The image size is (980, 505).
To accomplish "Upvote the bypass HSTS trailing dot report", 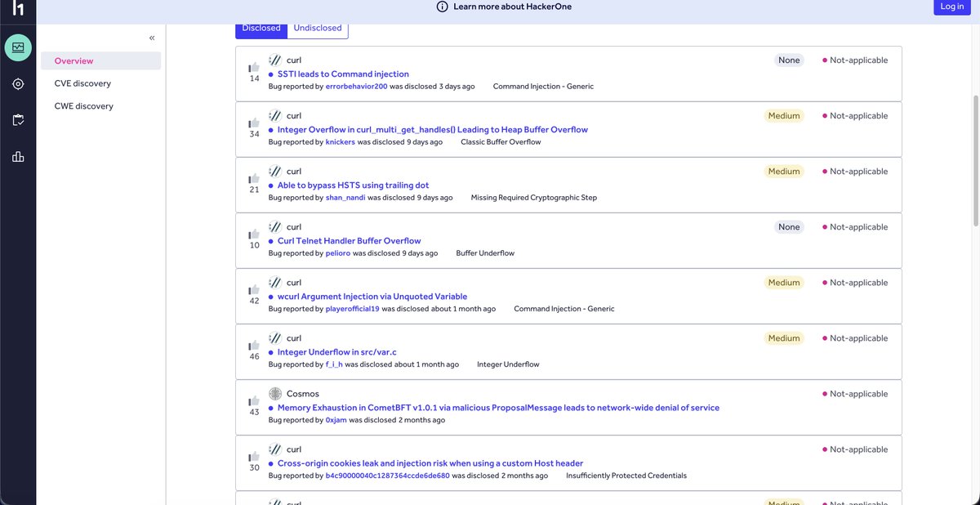I will tap(254, 178).
